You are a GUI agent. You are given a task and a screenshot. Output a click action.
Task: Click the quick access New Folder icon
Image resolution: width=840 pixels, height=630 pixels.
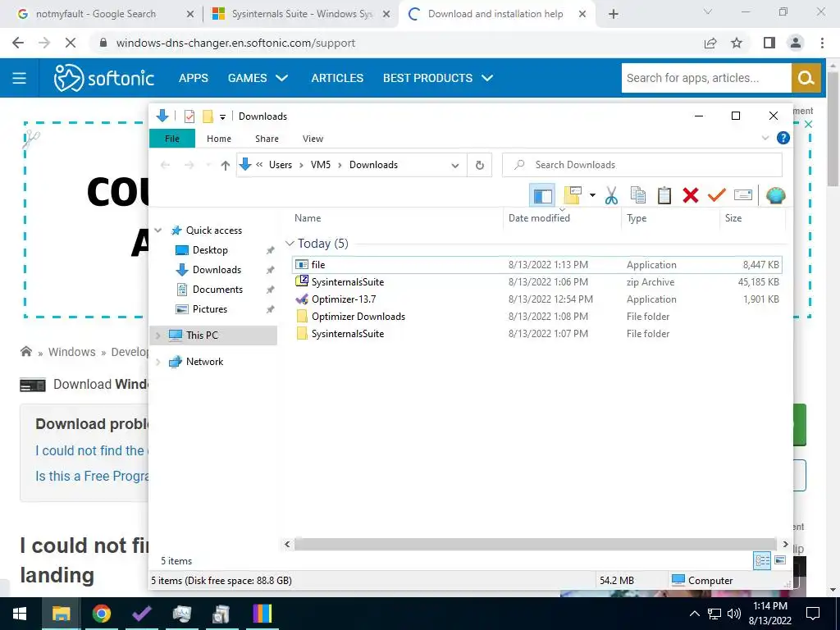(x=208, y=116)
